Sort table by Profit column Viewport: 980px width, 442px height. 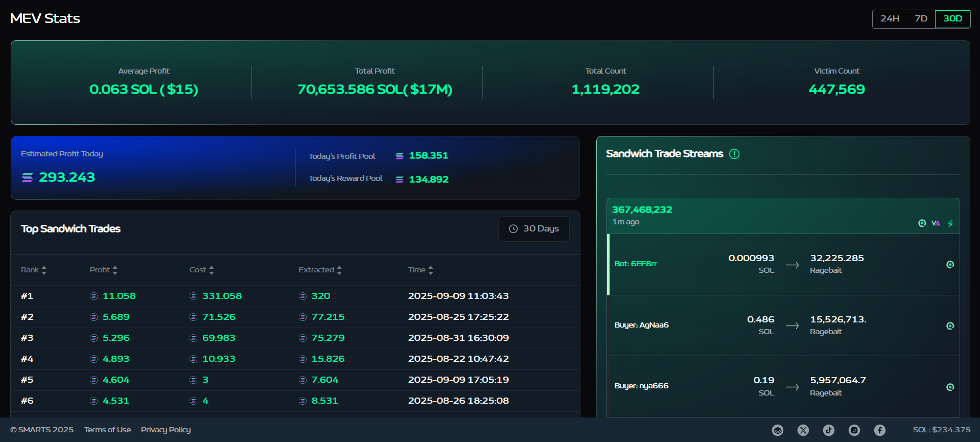(104, 270)
